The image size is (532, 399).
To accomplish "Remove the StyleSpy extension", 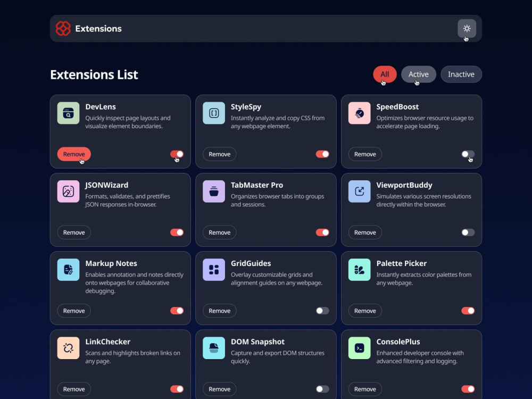I will point(220,154).
